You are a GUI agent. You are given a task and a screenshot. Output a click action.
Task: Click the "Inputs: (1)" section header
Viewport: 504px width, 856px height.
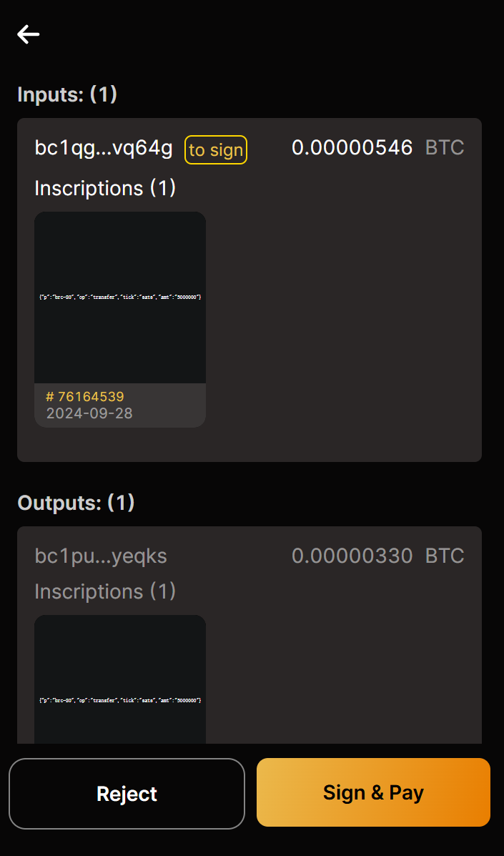point(67,94)
